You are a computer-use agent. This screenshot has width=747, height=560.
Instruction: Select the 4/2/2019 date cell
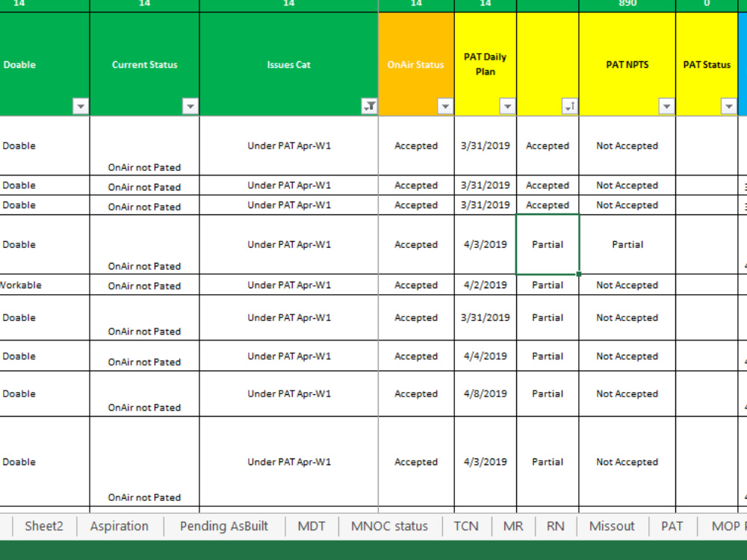click(x=486, y=284)
